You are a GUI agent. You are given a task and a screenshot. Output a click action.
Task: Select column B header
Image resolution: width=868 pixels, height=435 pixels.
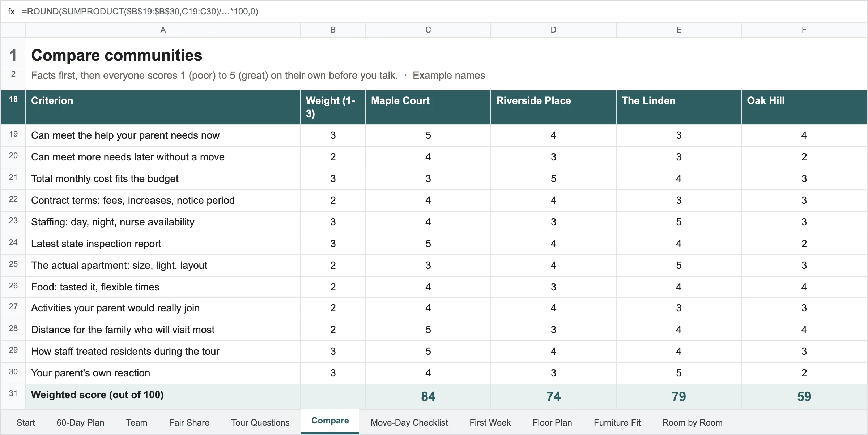(333, 30)
